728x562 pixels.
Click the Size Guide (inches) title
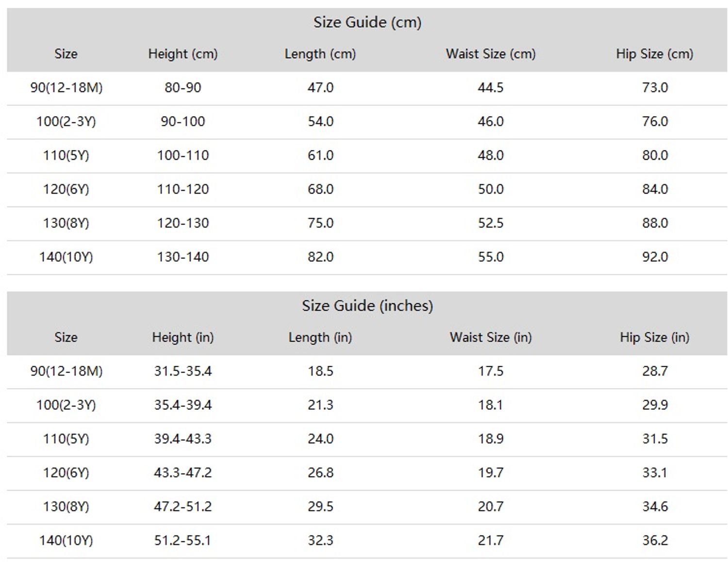[x=367, y=306]
